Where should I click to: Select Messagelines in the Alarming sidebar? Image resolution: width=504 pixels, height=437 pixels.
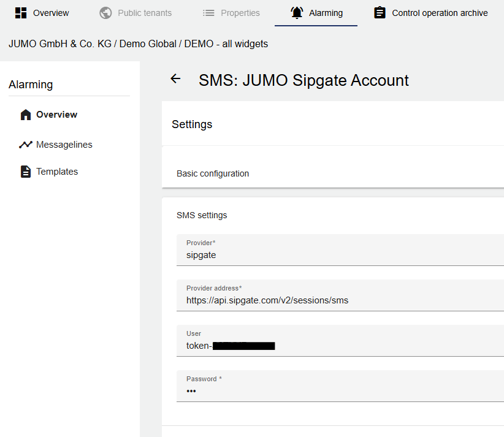pos(64,145)
